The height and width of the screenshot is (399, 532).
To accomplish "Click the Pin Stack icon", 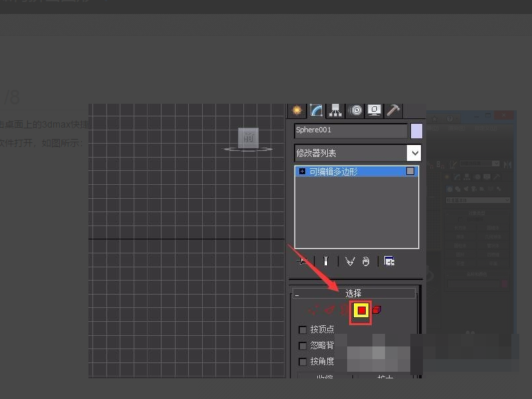I will pos(302,261).
